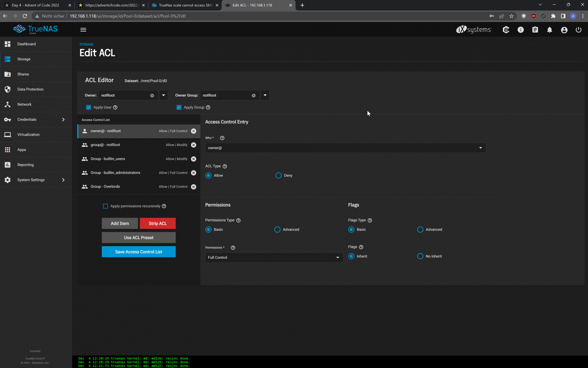
Task: Open the Who dropdown showing owner@
Action: 345,148
